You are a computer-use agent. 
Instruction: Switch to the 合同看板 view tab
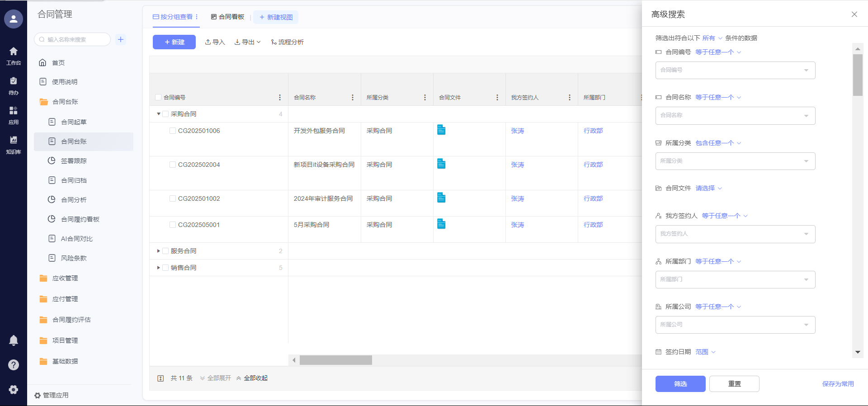pyautogui.click(x=227, y=17)
